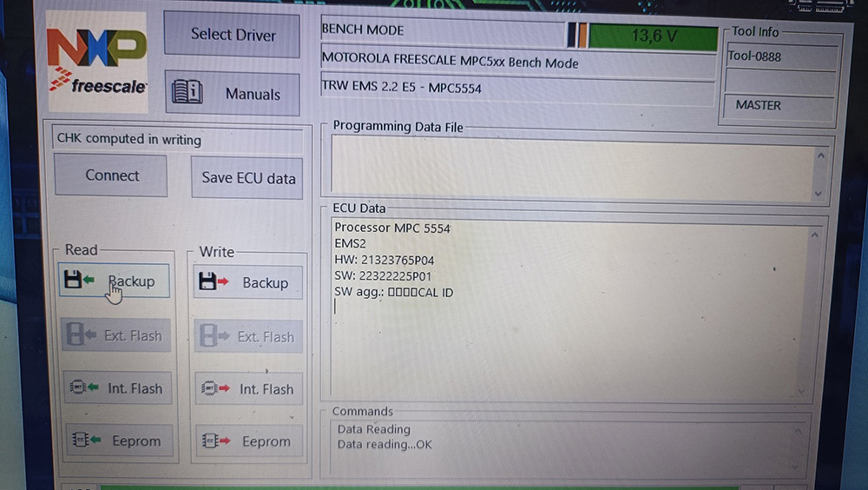Viewport: 868px width, 490px height.
Task: Click up arrow of Programming Data File scrollbar
Action: point(820,156)
